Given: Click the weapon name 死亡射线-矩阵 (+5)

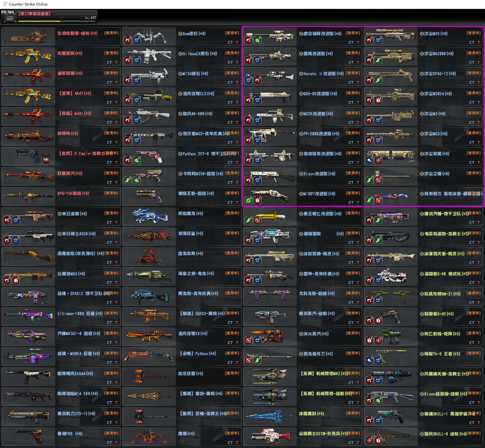Looking at the screenshot, I should coord(442,334).
